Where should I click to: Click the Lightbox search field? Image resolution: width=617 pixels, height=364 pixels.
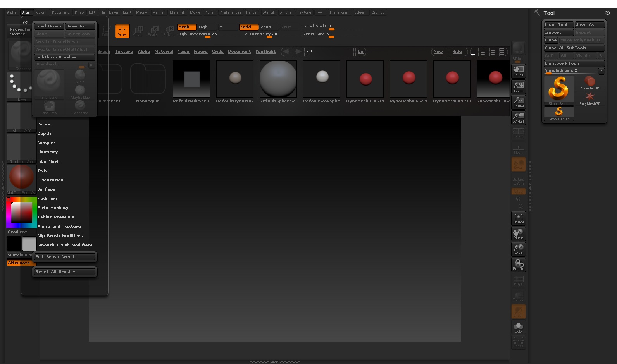[329, 52]
